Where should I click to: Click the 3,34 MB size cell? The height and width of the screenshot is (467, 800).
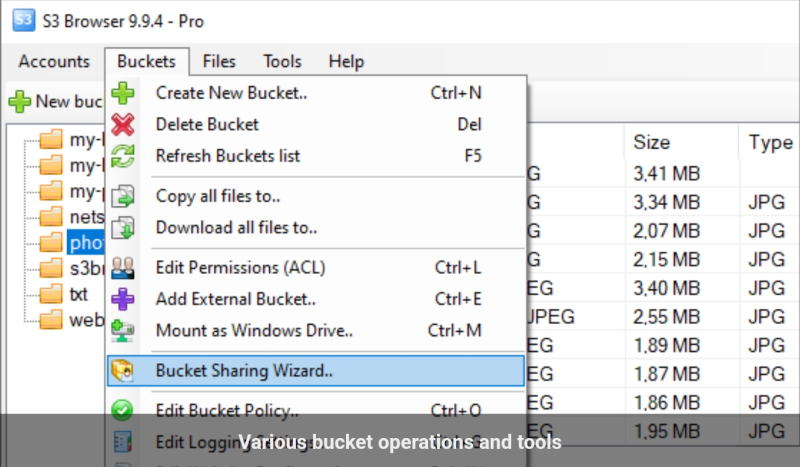[x=666, y=203]
